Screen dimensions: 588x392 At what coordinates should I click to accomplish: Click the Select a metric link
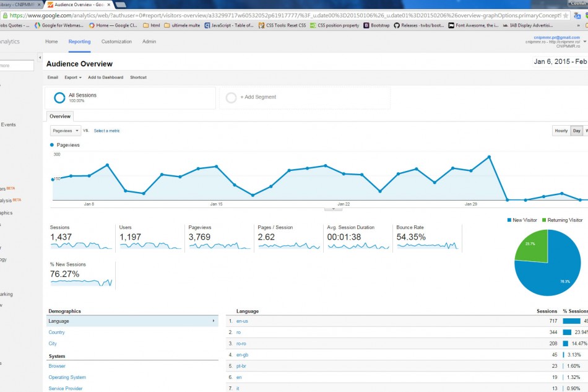[106, 131]
